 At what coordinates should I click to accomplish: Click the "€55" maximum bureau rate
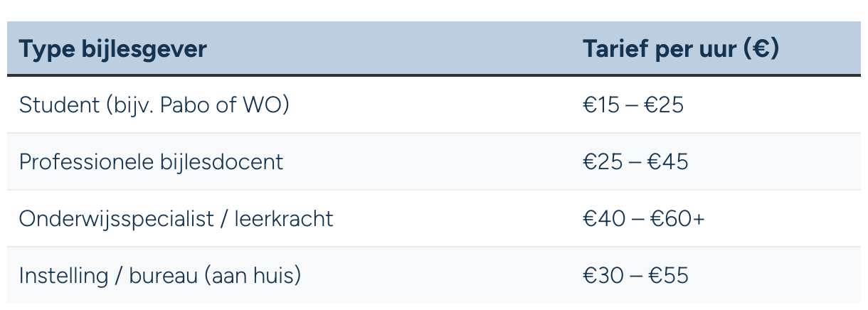(x=669, y=276)
